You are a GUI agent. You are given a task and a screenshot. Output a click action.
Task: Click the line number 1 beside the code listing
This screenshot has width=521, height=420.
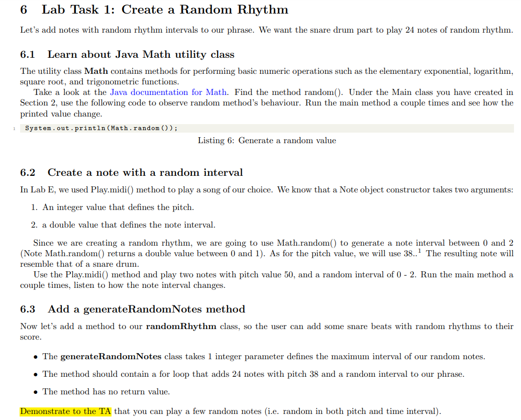coord(14,129)
